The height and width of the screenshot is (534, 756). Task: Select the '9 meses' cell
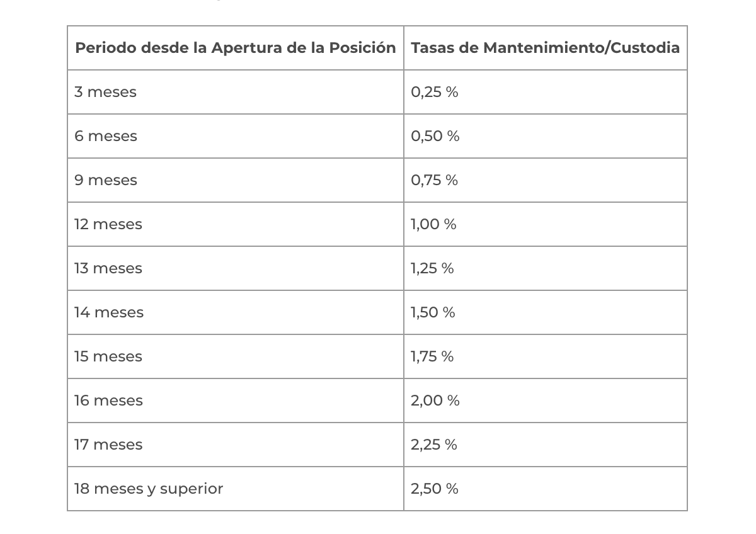pyautogui.click(x=106, y=180)
